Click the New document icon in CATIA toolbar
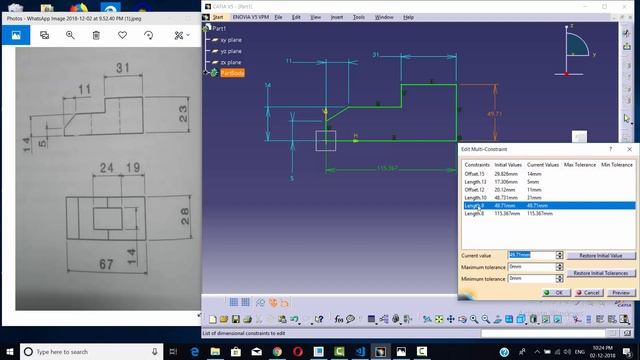 [213, 319]
